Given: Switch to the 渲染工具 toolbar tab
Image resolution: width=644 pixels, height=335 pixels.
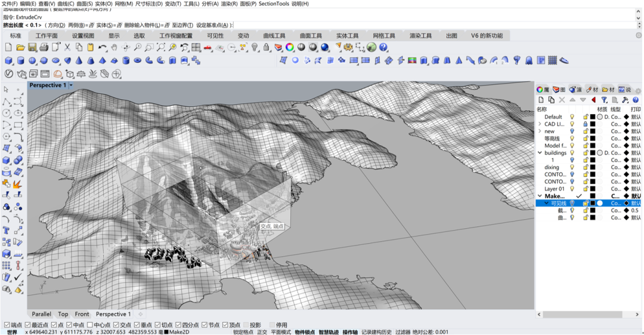Looking at the screenshot, I should pos(420,36).
